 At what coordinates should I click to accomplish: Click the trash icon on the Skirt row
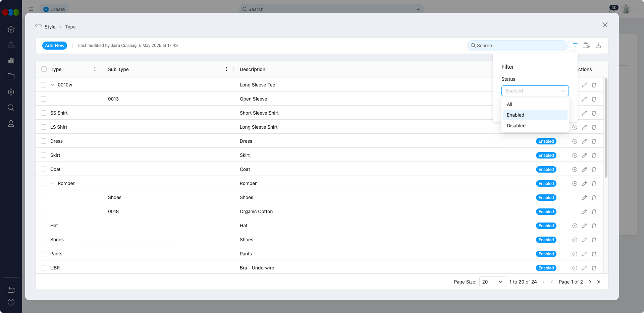click(594, 155)
